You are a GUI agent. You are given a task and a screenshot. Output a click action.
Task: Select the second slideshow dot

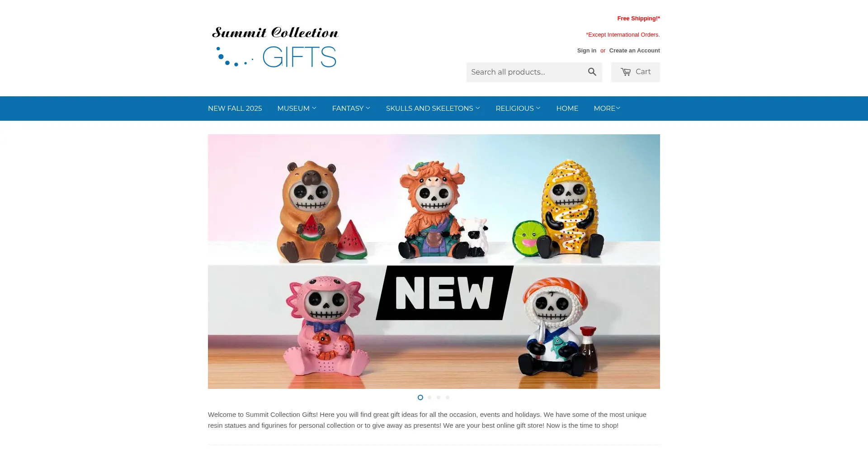tap(429, 397)
